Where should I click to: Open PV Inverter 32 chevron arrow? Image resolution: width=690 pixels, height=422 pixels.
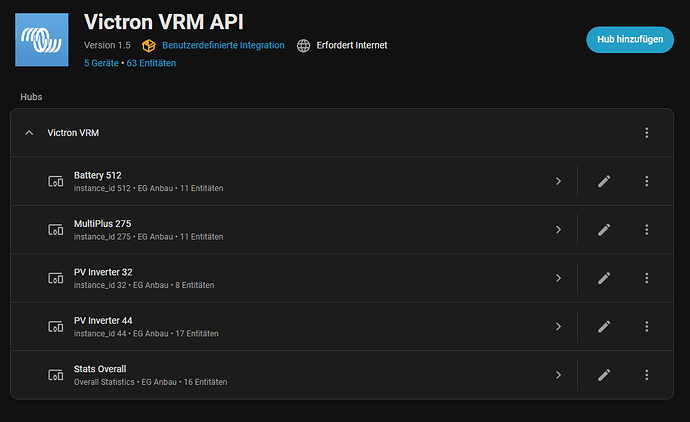pos(558,278)
